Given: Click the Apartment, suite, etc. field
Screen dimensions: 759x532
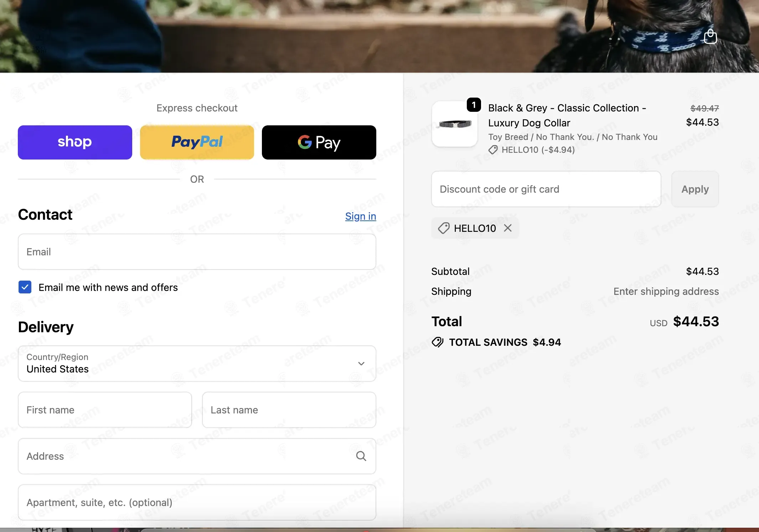Looking at the screenshot, I should [197, 502].
